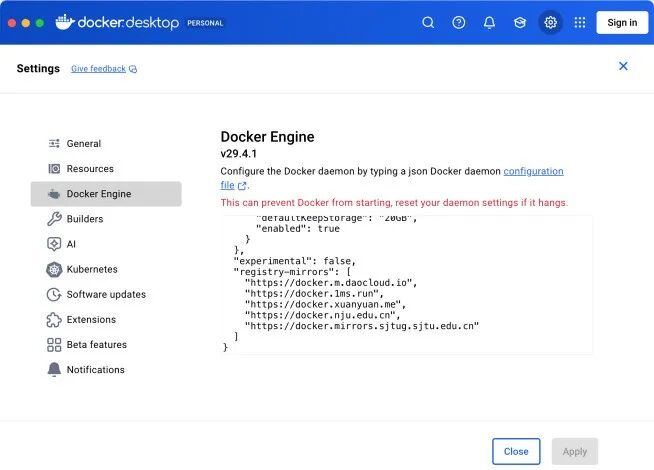
Task: Click the macOS yellow minimize window button
Action: coord(26,23)
